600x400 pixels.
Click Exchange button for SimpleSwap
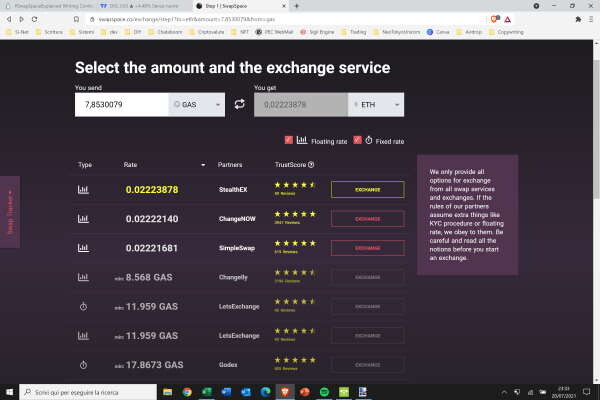coord(367,248)
